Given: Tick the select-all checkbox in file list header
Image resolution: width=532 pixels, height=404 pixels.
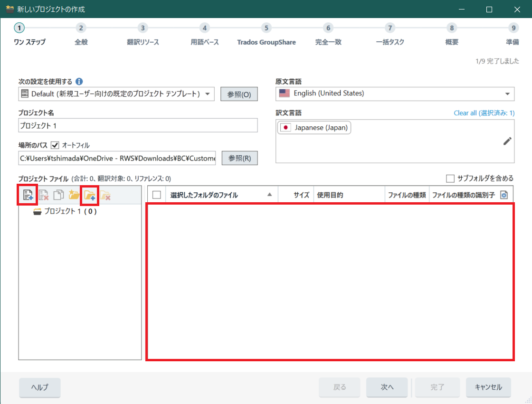Looking at the screenshot, I should pos(156,195).
